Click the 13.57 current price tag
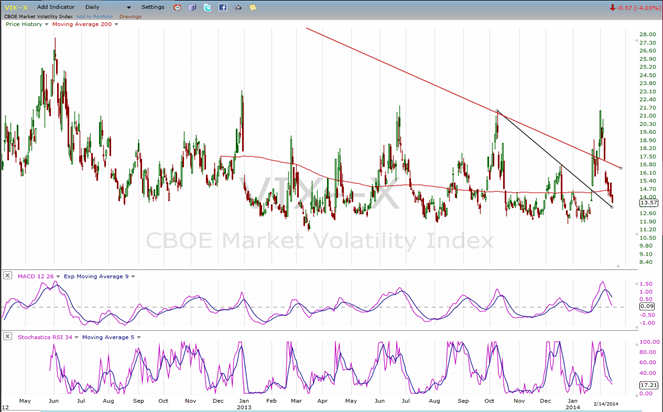Screen dimensions: 663x412 [649, 203]
